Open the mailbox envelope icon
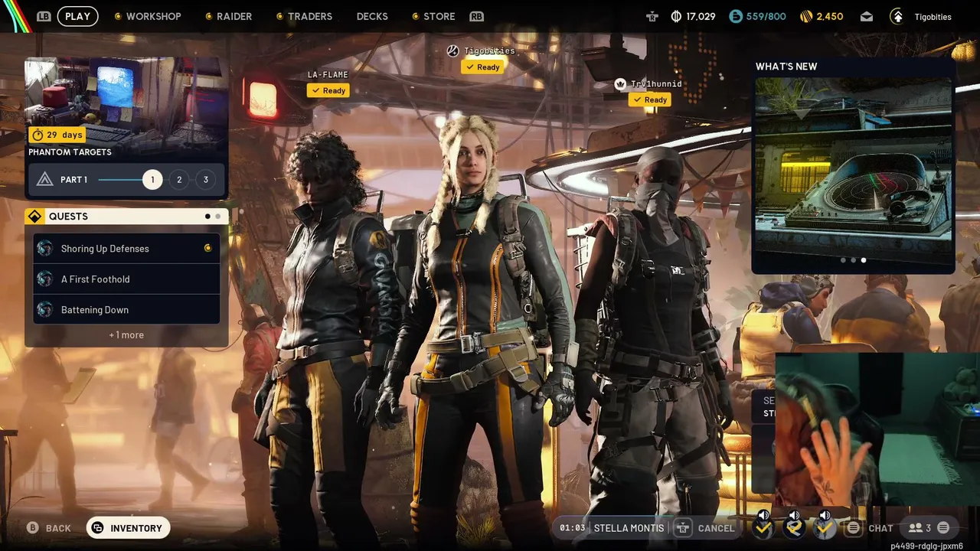Image resolution: width=980 pixels, height=551 pixels. [x=867, y=16]
